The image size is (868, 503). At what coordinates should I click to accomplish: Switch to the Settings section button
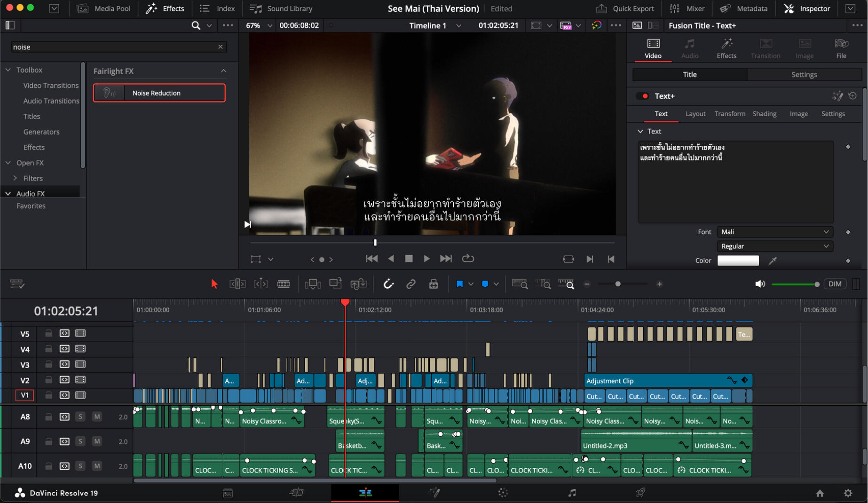pos(804,74)
